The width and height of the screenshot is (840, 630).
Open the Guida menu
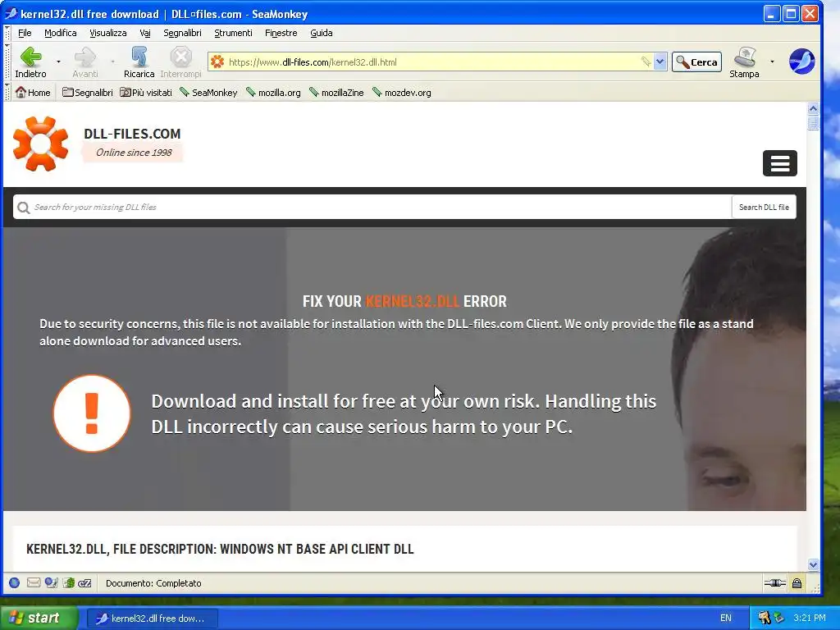(322, 33)
